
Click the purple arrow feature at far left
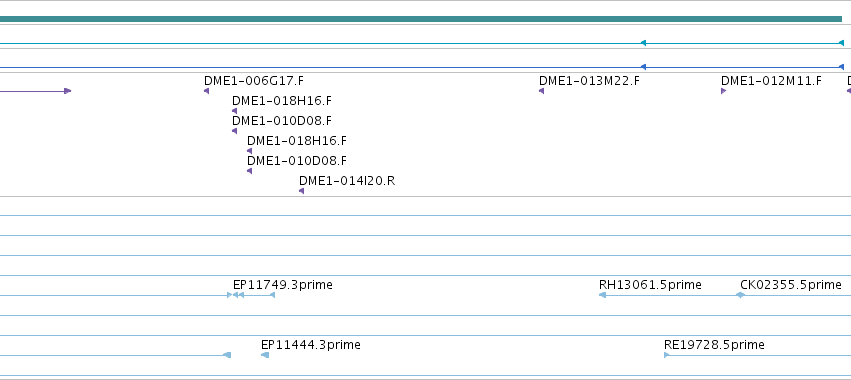pyautogui.click(x=35, y=91)
